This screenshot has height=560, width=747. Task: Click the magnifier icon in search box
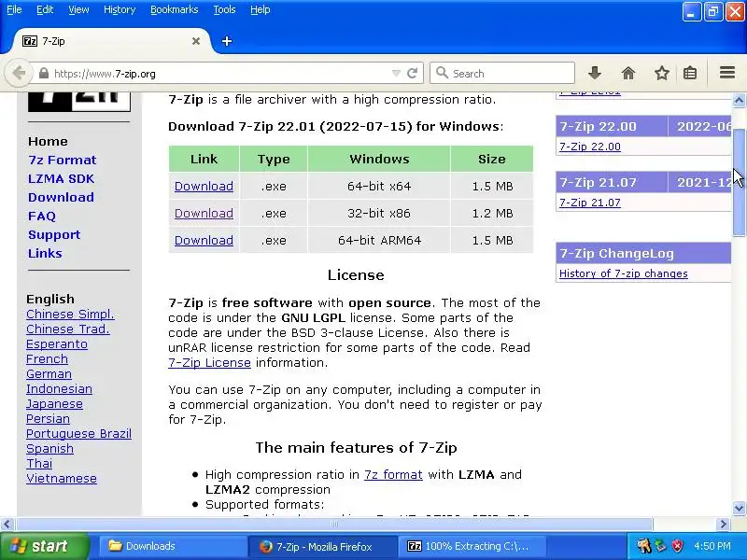click(x=442, y=74)
